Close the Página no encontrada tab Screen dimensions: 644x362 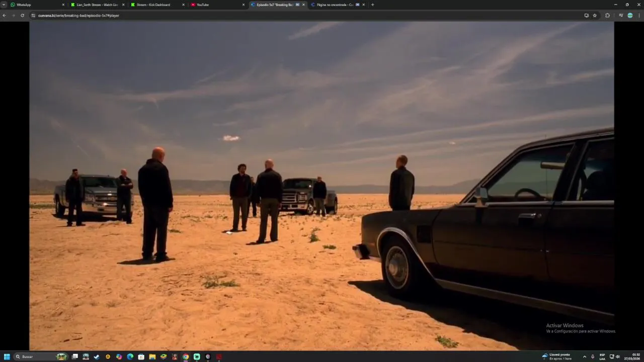tap(363, 5)
